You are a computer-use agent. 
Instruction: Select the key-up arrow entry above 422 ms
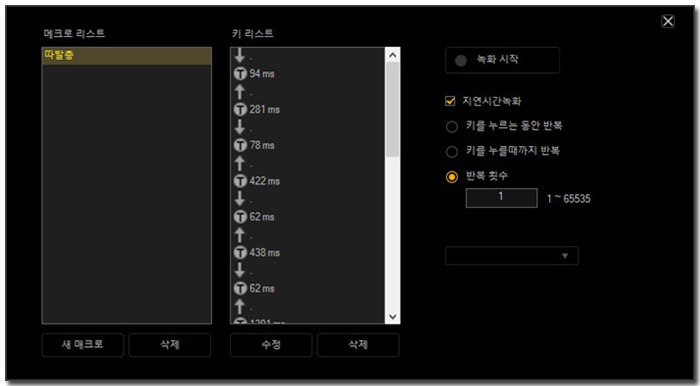[x=240, y=163]
